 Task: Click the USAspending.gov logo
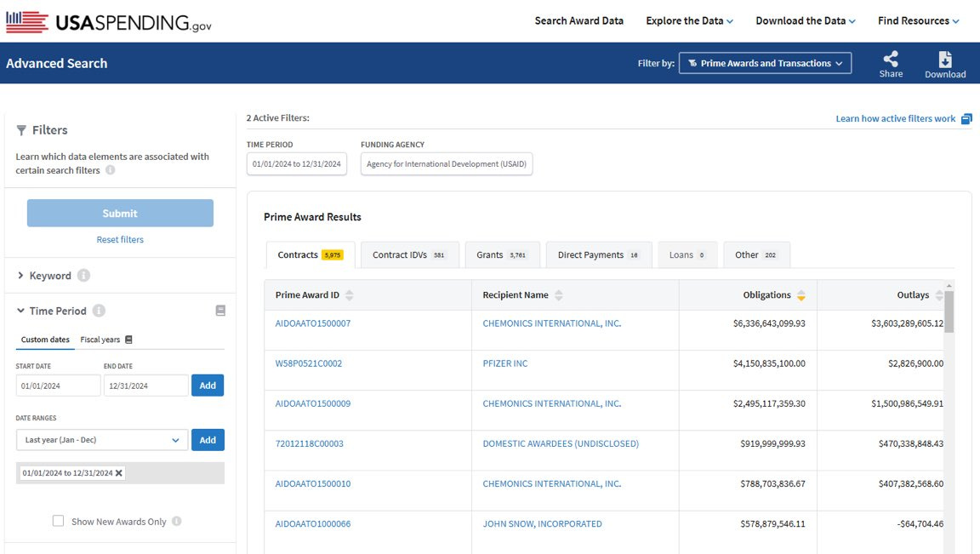[109, 22]
